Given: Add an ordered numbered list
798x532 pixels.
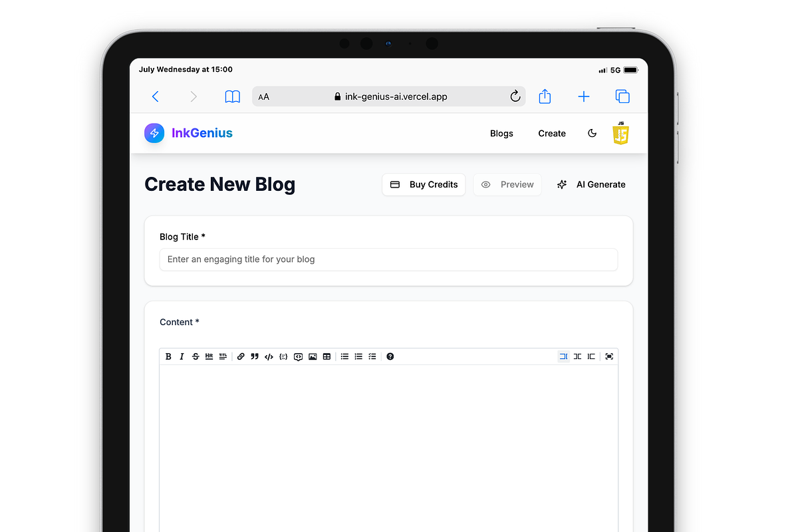Looking at the screenshot, I should tap(358, 356).
